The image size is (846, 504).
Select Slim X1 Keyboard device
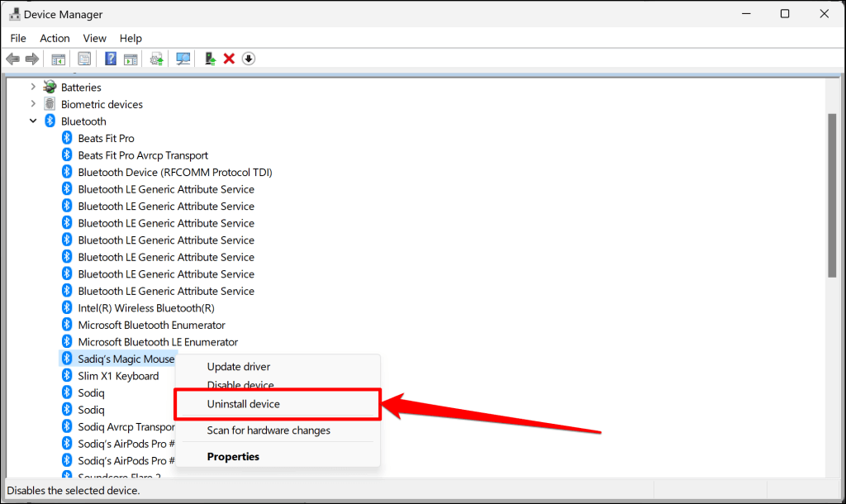118,376
